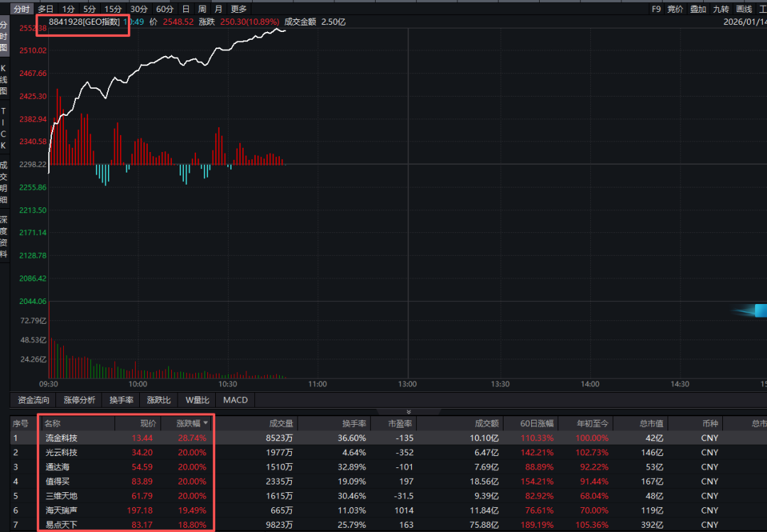Select the MACD indicator tab

[x=235, y=400]
